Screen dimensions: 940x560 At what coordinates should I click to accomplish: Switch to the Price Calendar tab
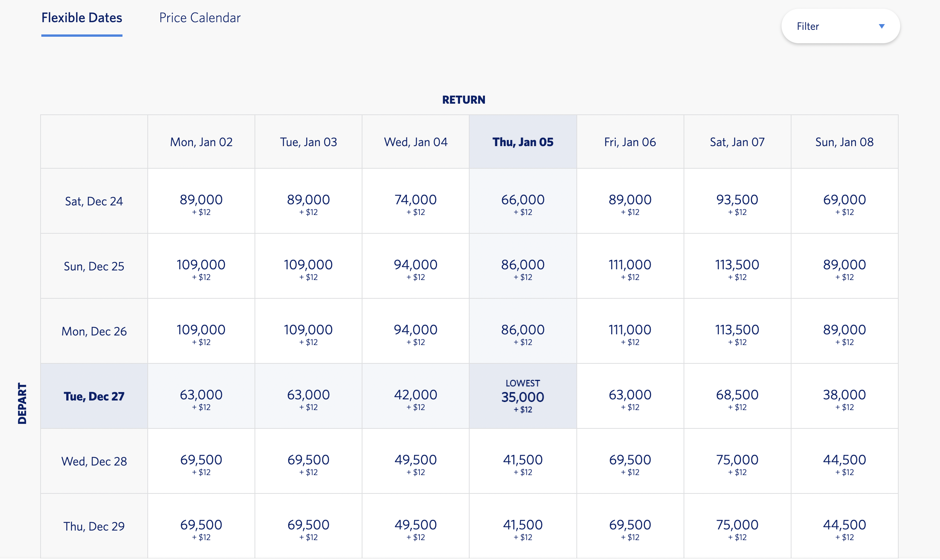click(200, 18)
